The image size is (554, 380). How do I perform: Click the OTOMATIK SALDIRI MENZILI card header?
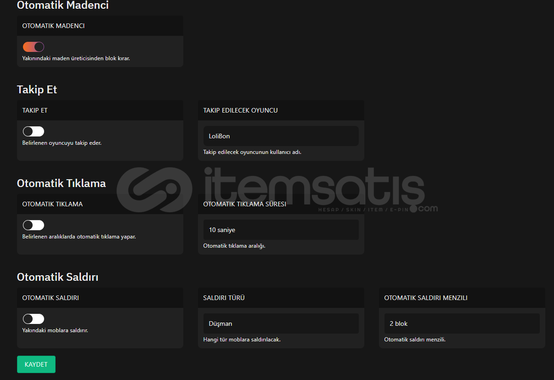[x=462, y=298]
